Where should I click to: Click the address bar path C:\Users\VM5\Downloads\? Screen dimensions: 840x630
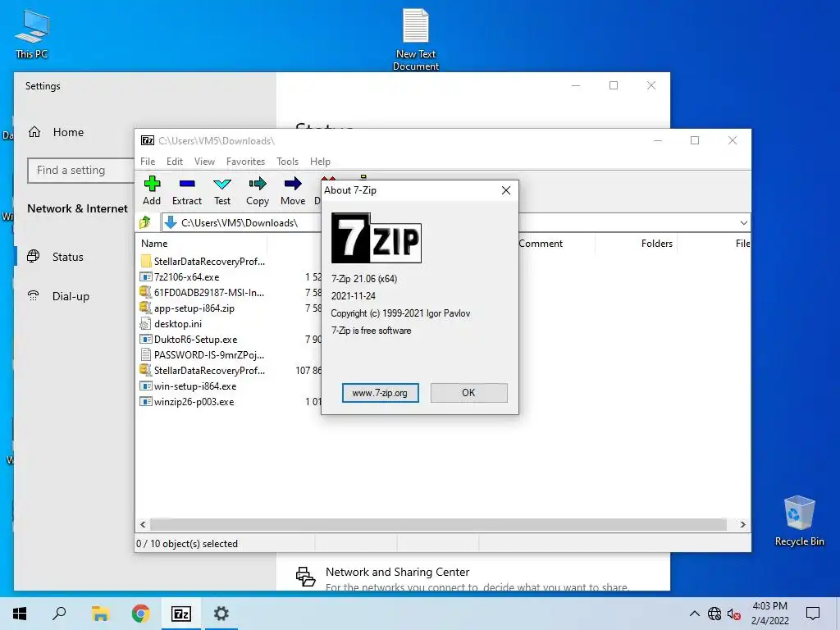[x=240, y=223]
